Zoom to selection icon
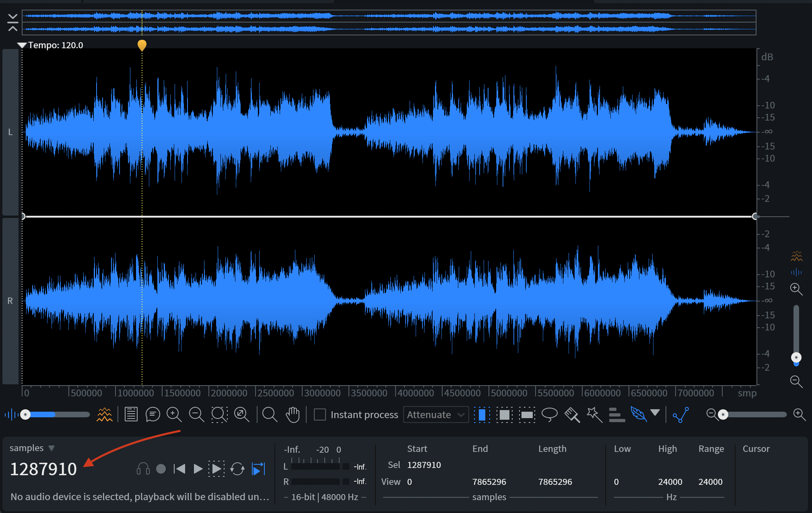The image size is (812, 513). click(219, 415)
